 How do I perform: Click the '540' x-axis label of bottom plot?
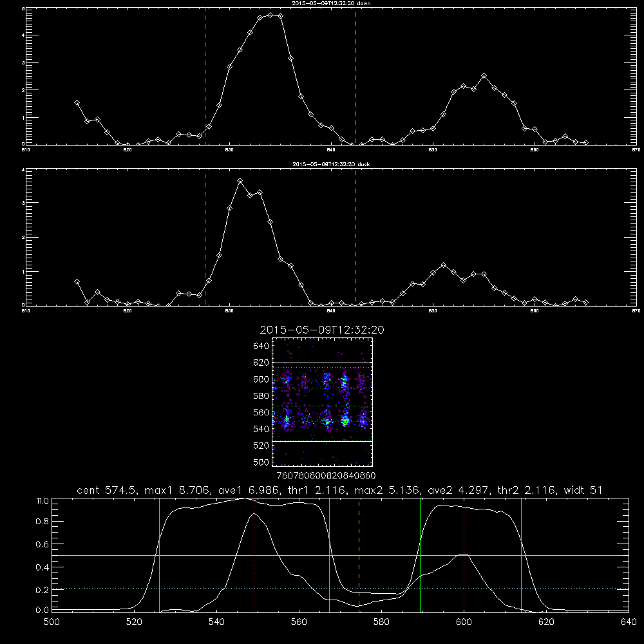pos(216,622)
